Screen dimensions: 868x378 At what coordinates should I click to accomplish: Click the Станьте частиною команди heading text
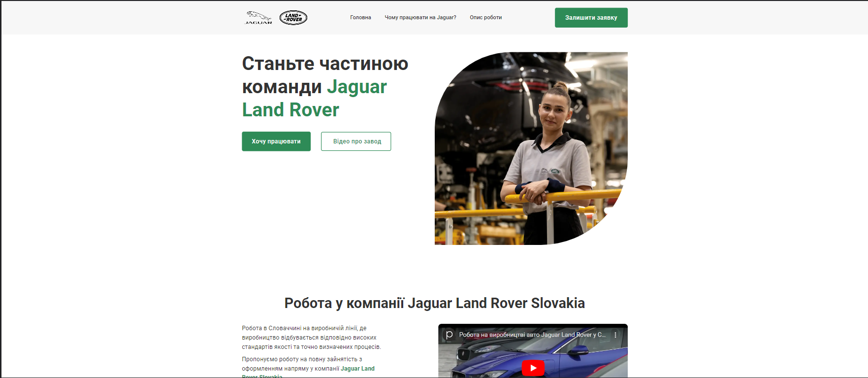point(325,75)
